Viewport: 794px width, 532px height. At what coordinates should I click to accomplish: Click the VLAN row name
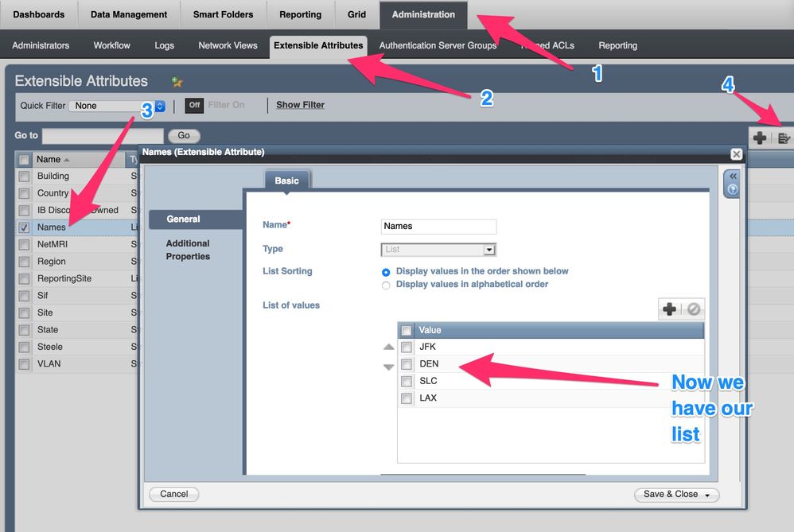49,364
